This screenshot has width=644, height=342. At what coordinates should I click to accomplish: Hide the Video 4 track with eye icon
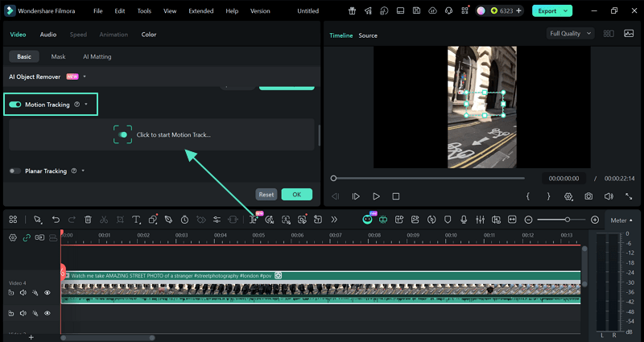click(47, 294)
